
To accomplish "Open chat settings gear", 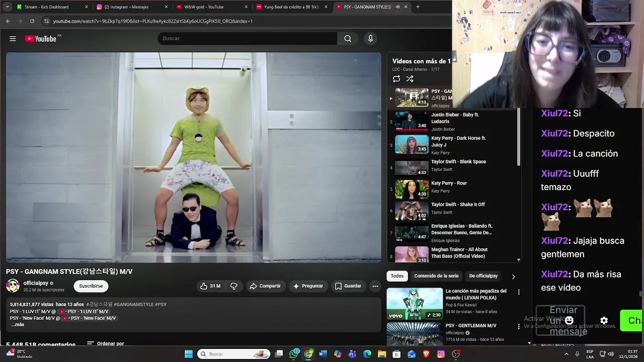I will point(604,320).
